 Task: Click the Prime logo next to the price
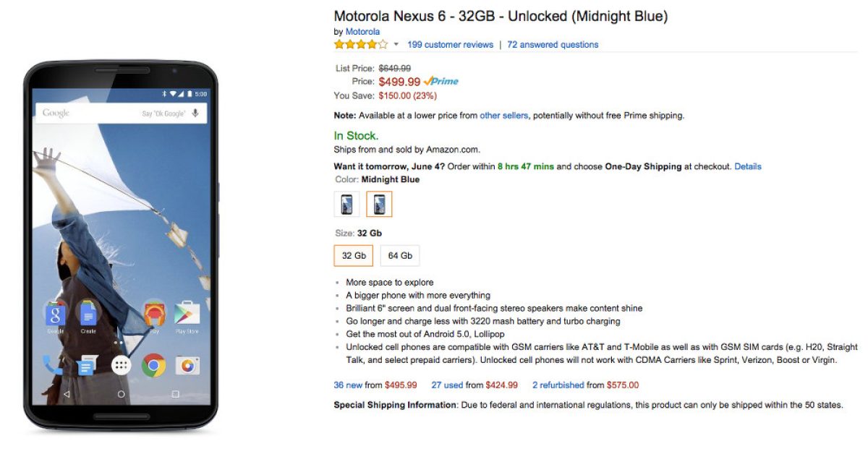pos(441,82)
